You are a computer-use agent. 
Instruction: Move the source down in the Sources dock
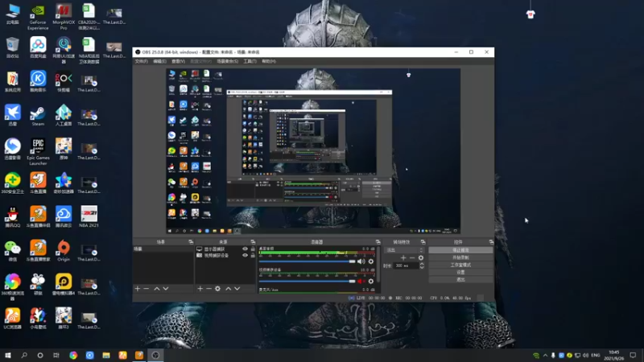(x=237, y=289)
